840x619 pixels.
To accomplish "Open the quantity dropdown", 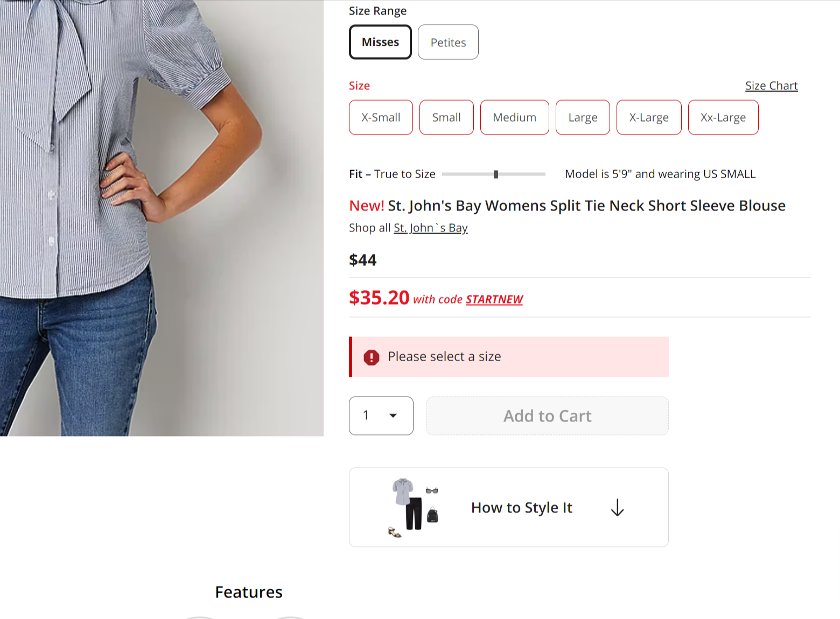I will point(381,416).
